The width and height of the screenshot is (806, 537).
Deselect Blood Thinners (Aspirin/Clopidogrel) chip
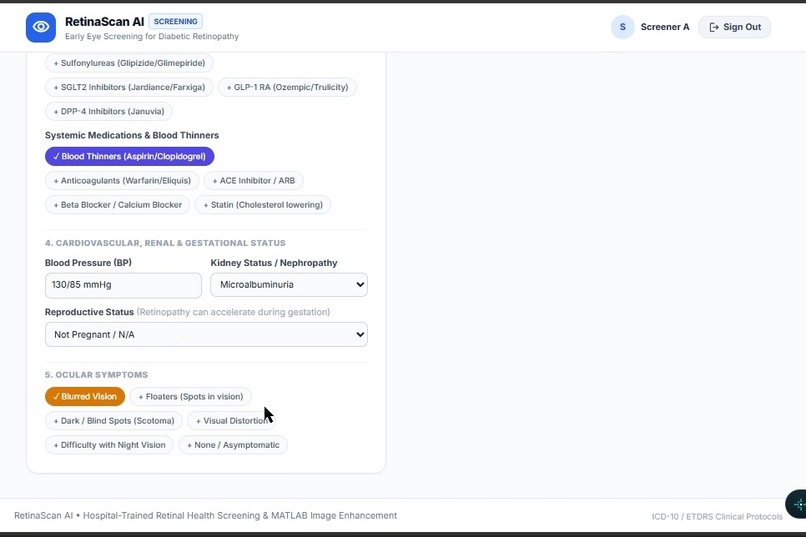pos(130,156)
